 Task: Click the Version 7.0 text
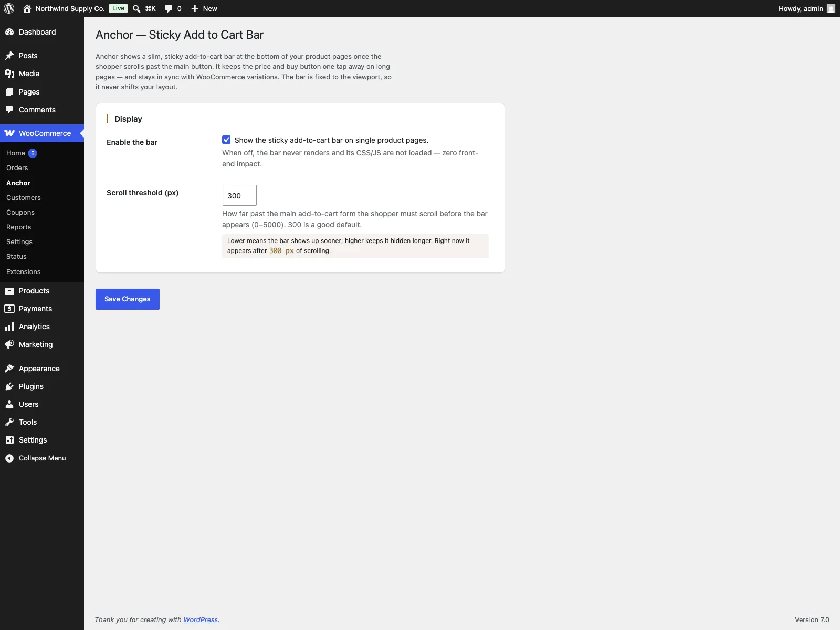point(812,620)
